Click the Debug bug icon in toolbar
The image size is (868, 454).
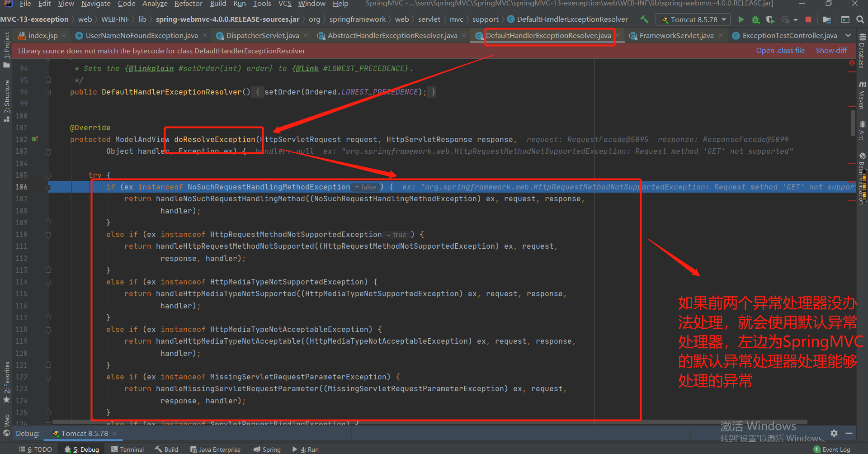click(755, 19)
